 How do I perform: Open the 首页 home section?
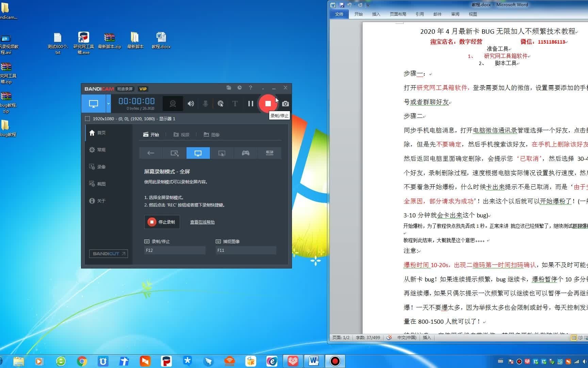pyautogui.click(x=97, y=133)
